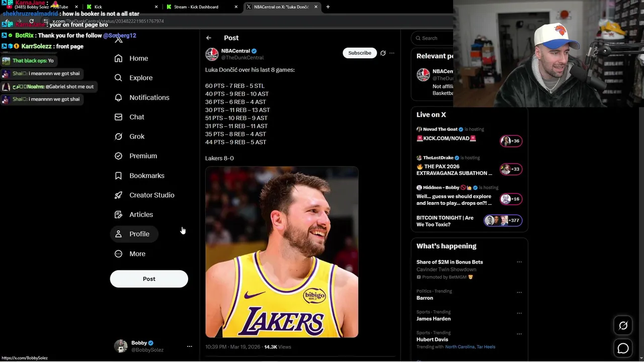Go to the Profile page
This screenshot has height=362, width=644.
pos(134,234)
